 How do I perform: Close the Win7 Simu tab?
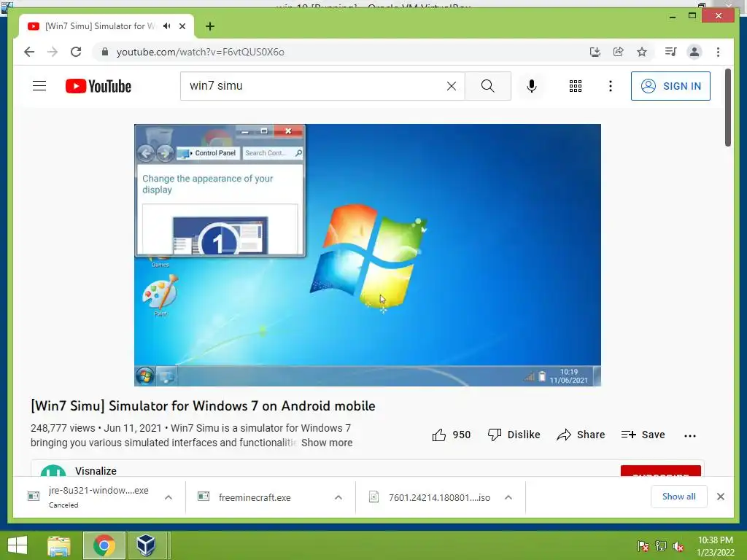[x=182, y=26]
